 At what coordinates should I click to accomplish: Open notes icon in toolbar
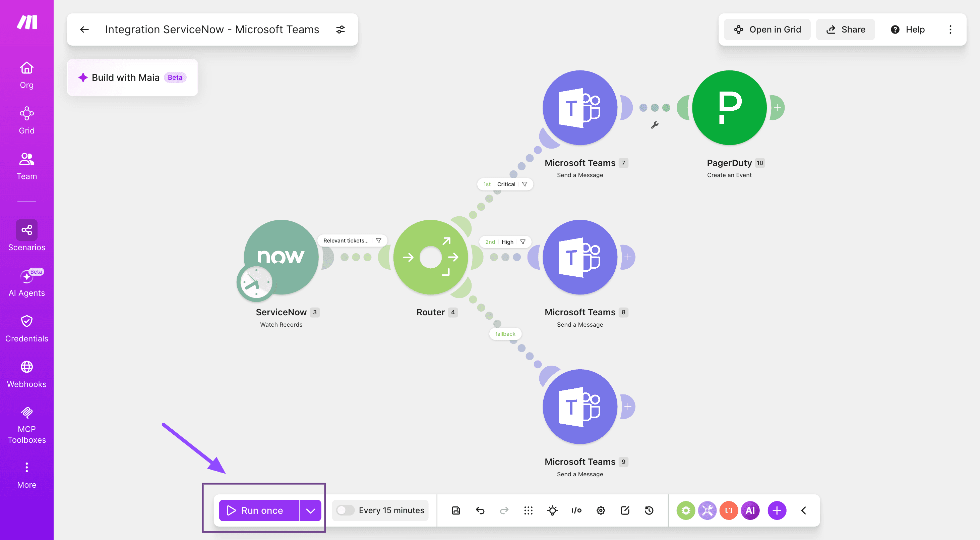pos(625,510)
